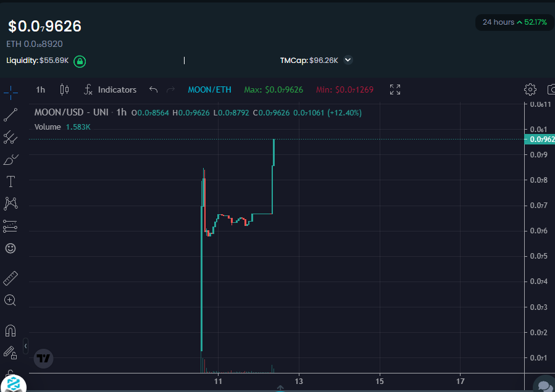
Task: Open the Indicators menu
Action: [110, 90]
